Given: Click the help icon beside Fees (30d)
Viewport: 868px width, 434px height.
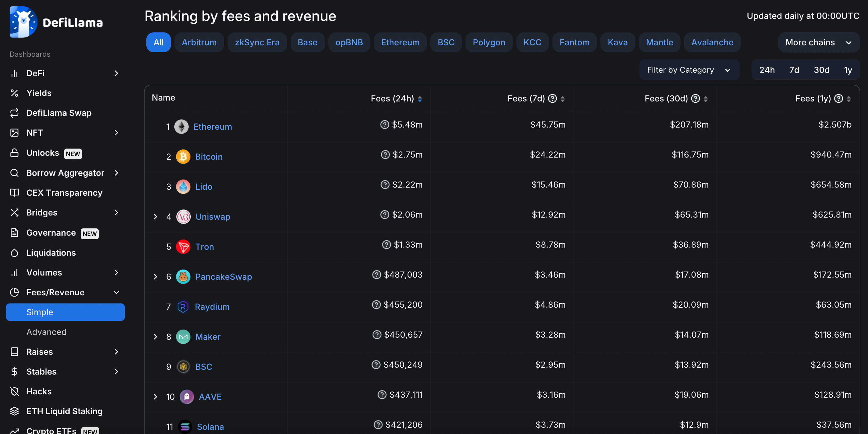Looking at the screenshot, I should click(696, 98).
